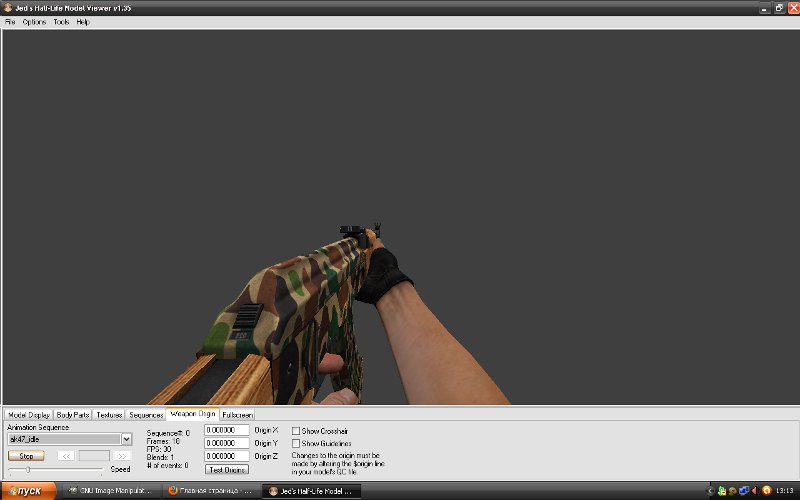
Task: Enable the Show Guidelines checkbox
Action: tap(296, 443)
